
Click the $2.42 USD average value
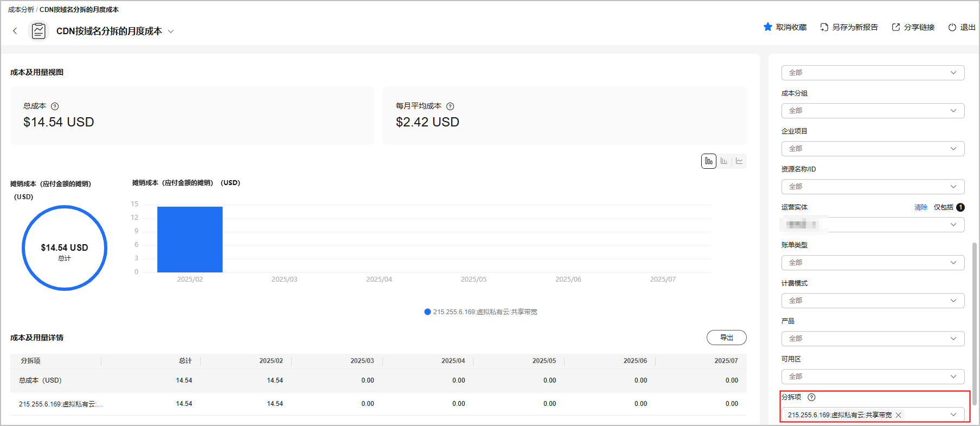pyautogui.click(x=427, y=122)
